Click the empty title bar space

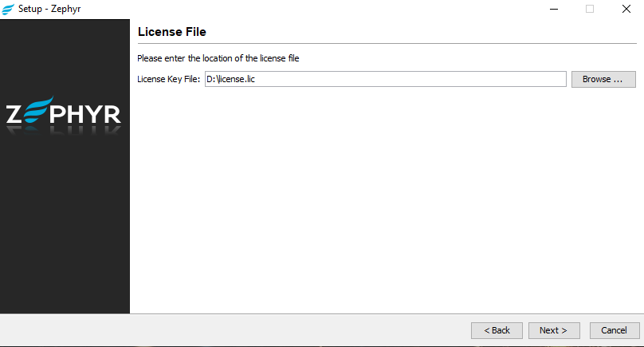[x=319, y=9]
